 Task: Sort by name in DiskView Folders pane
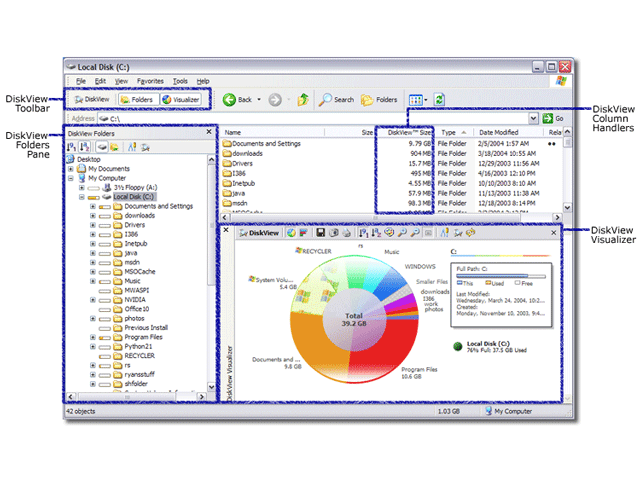pyautogui.click(x=84, y=147)
